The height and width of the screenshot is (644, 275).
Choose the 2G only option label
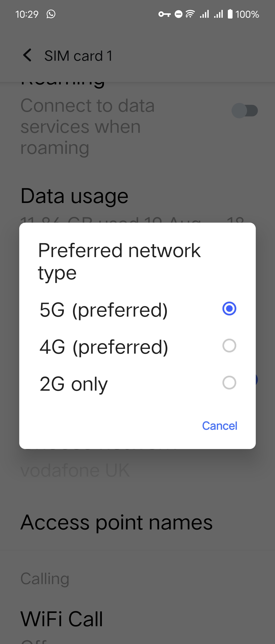point(74,384)
